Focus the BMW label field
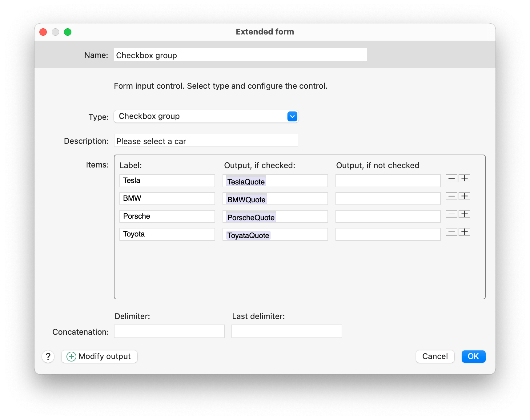The height and width of the screenshot is (420, 530). 167,199
